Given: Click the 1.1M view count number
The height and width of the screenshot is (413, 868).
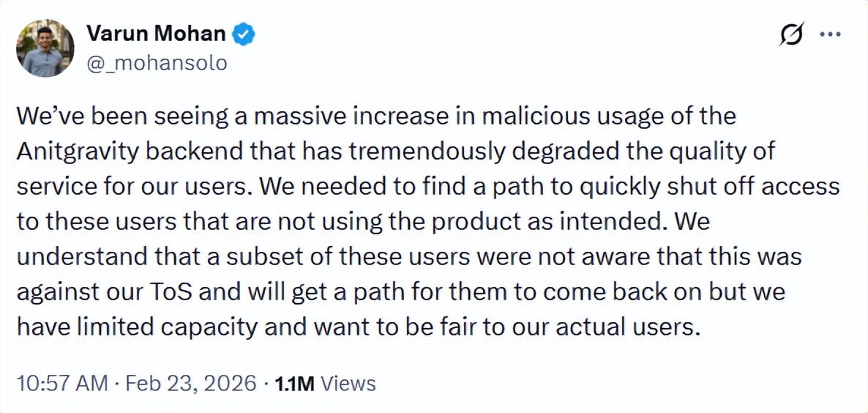Looking at the screenshot, I should point(294,383).
